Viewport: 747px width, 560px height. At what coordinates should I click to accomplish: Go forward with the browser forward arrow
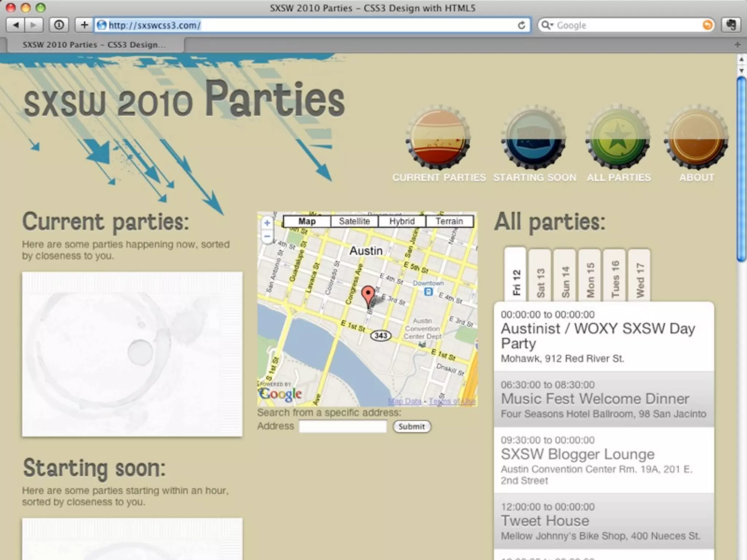tap(34, 25)
